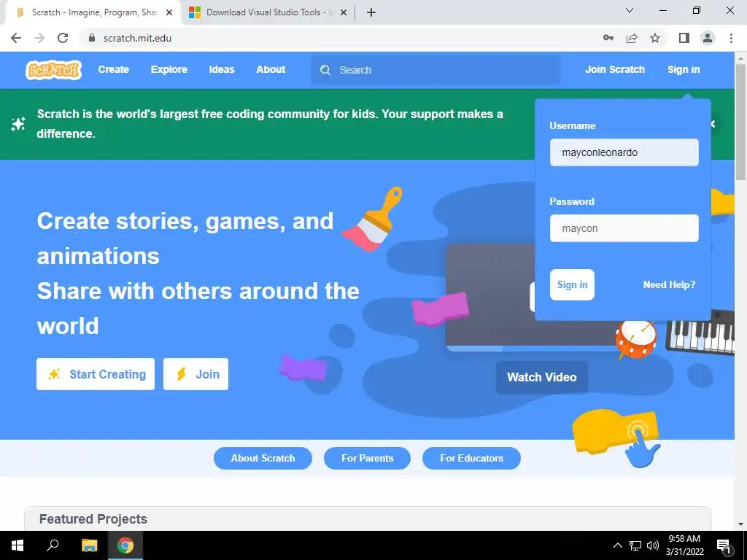The width and height of the screenshot is (747, 560).
Task: Focus the Scratch search box
Action: pos(436,70)
